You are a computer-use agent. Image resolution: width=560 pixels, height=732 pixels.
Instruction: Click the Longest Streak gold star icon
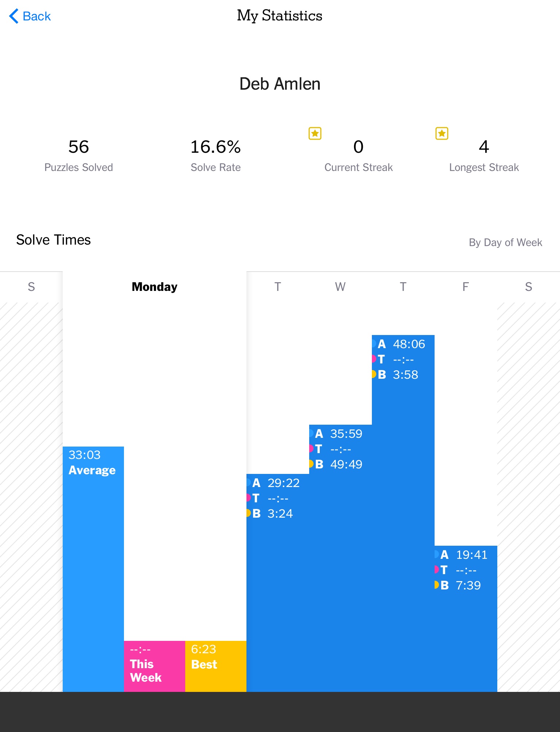pos(442,133)
